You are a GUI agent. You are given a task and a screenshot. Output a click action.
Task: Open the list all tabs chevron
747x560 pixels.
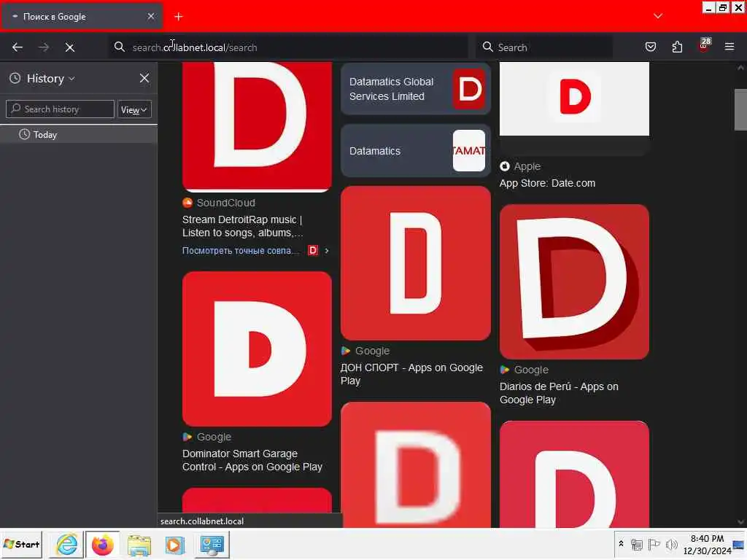pyautogui.click(x=658, y=16)
